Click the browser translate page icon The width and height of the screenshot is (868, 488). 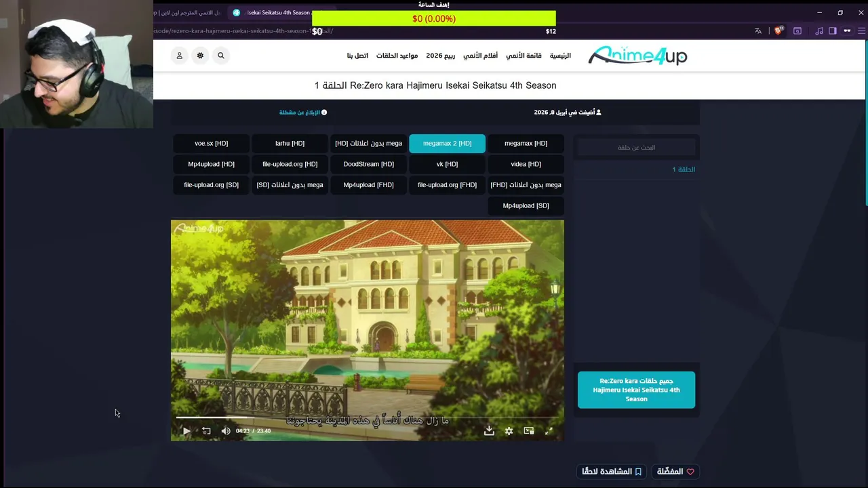coord(758,30)
